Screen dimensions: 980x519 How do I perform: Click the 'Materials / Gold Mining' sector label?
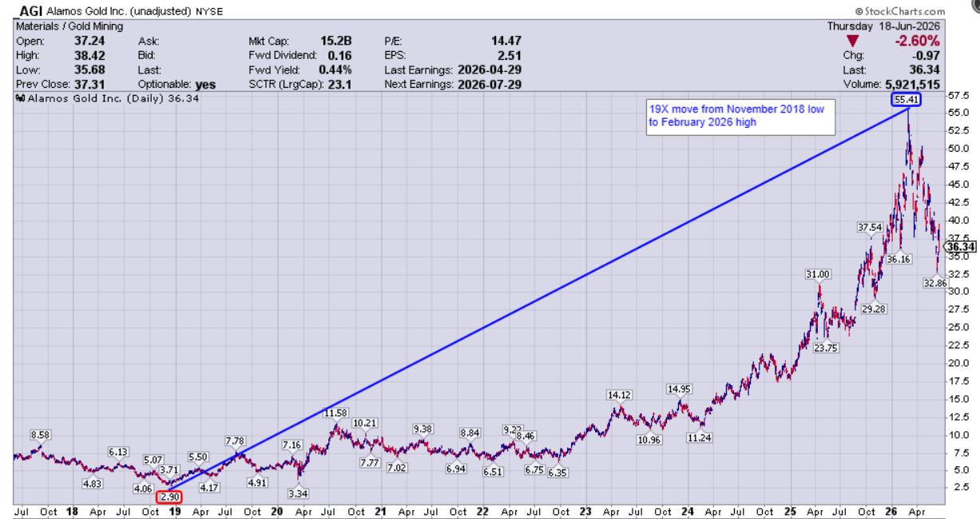69,26
